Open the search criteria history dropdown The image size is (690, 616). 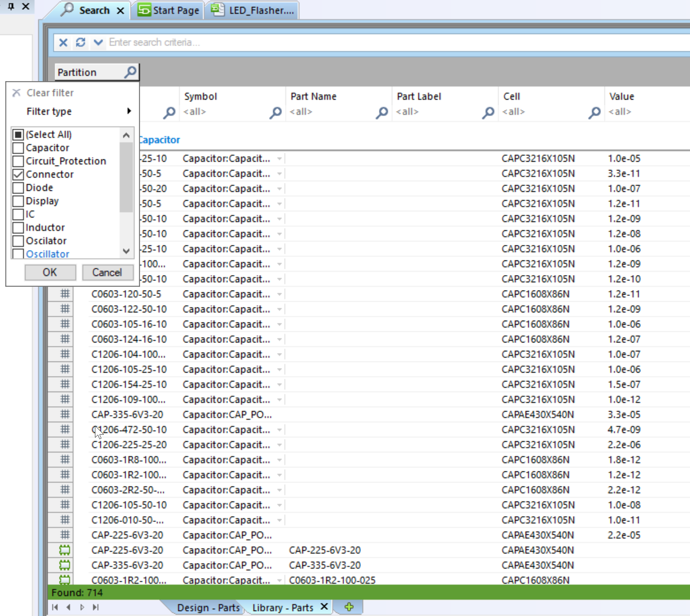pyautogui.click(x=98, y=43)
